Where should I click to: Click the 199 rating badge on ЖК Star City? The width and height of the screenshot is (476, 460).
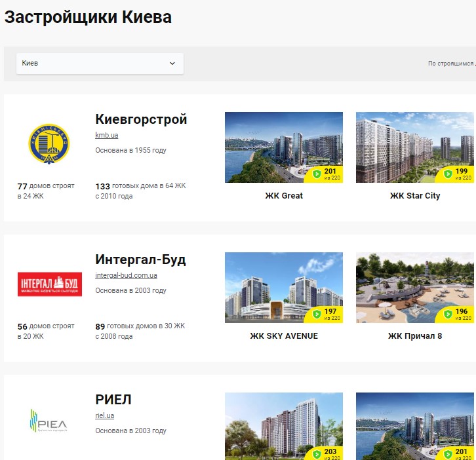[x=457, y=174]
